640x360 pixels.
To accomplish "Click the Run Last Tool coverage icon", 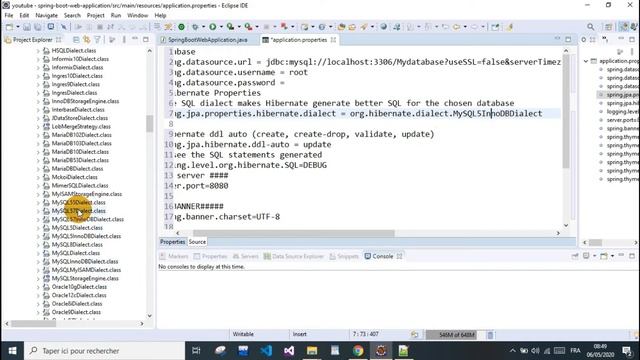I will click(x=231, y=27).
